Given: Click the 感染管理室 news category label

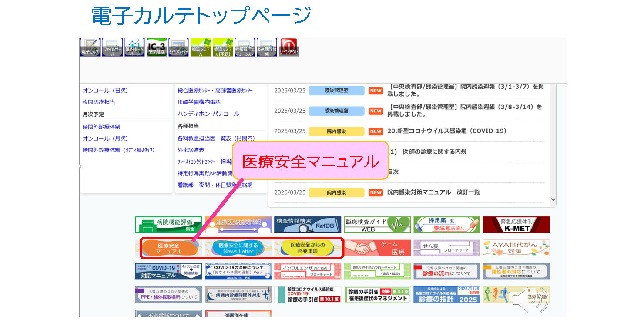Looking at the screenshot, I should click(x=336, y=91).
